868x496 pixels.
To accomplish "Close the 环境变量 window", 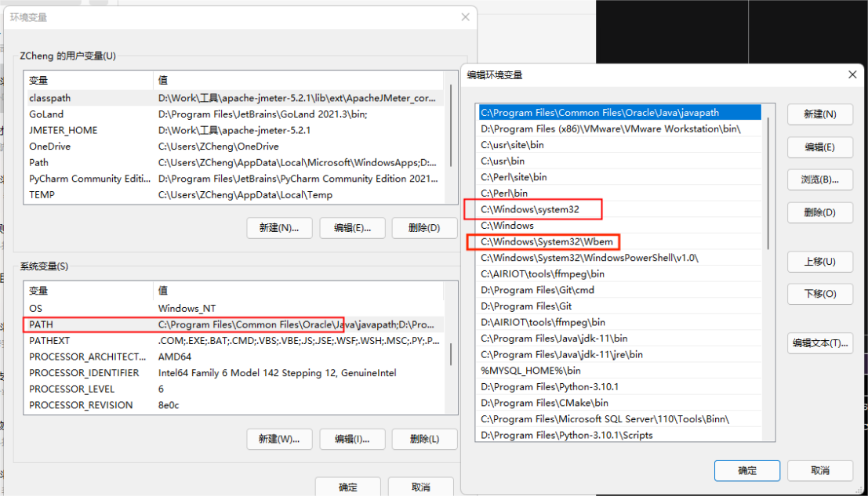I will (x=466, y=16).
